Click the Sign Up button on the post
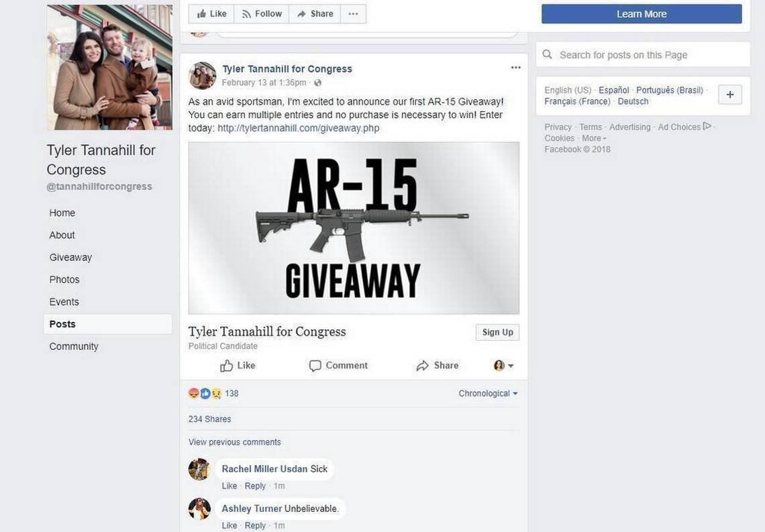 click(x=498, y=332)
